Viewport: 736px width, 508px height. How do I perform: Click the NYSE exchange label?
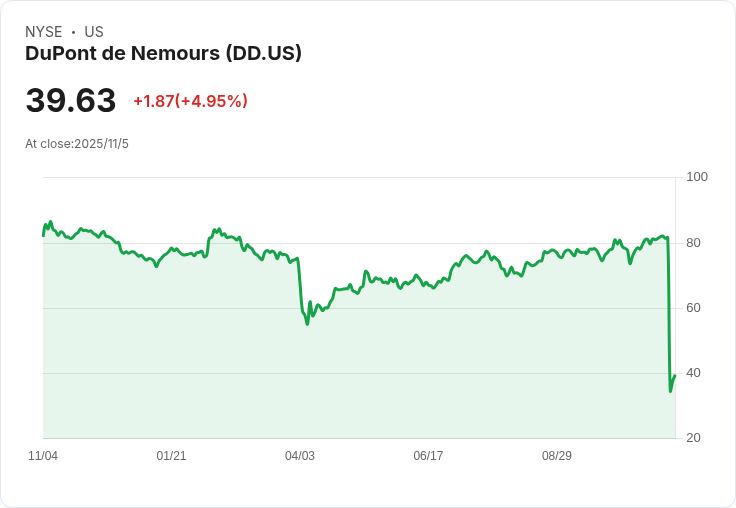[x=44, y=32]
